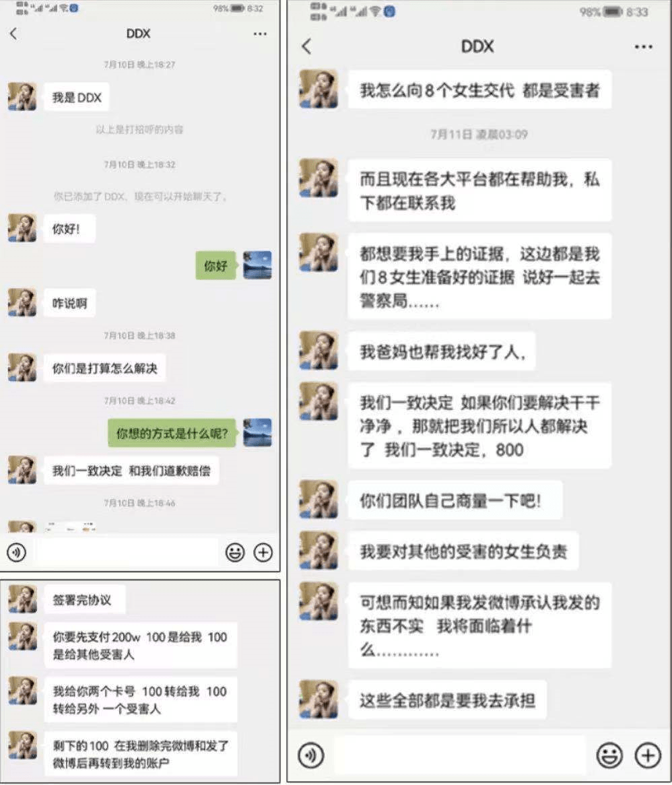672x785 pixels.
Task: Tap plus attachment button in left chat
Action: (263, 552)
